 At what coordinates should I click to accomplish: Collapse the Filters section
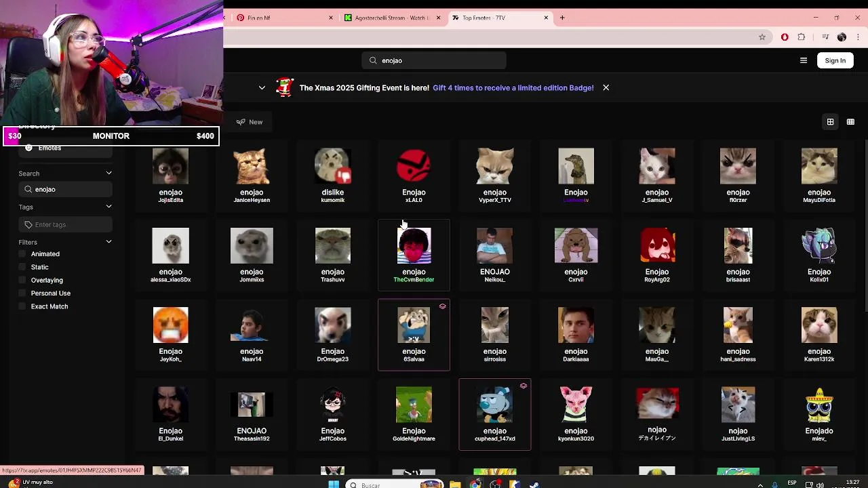tap(108, 242)
